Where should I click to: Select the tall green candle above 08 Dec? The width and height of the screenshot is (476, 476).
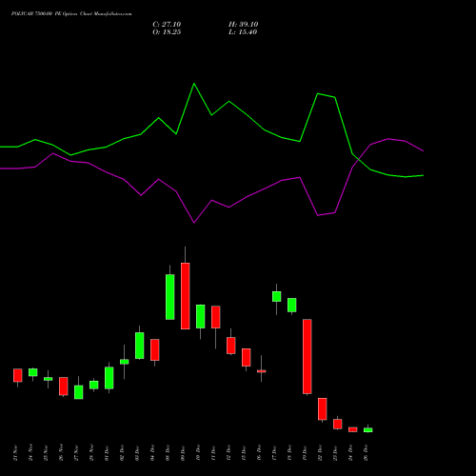click(x=170, y=297)
